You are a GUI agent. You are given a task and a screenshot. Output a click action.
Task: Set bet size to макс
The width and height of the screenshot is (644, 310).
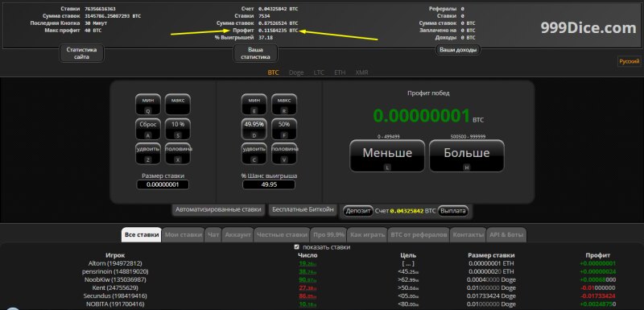[x=177, y=105]
